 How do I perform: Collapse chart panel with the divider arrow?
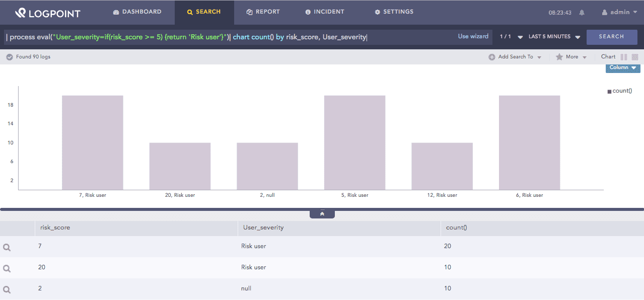pyautogui.click(x=322, y=213)
